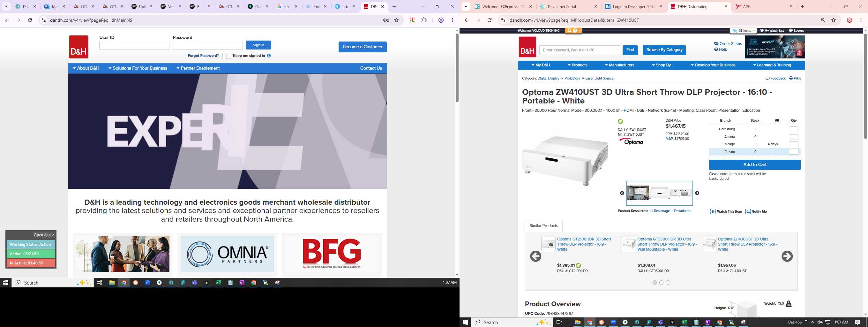This screenshot has width=868, height=327.
Task: Click the Feedback speech bubble icon
Action: coord(767,78)
